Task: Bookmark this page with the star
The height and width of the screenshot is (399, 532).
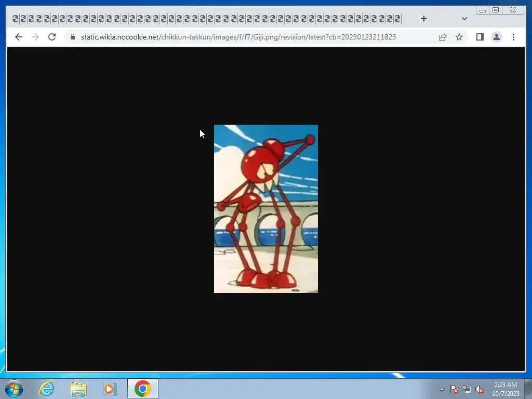Action: [x=459, y=37]
